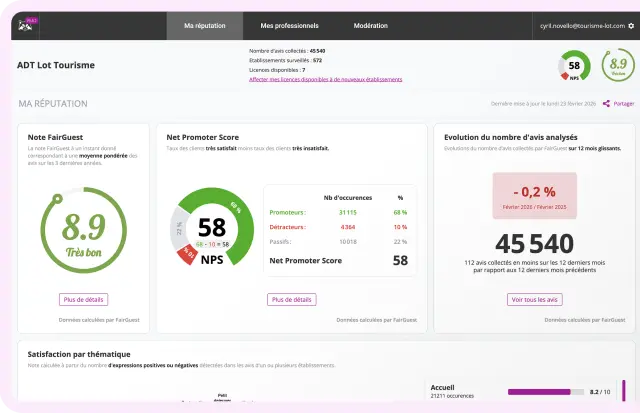
Task: Switch to the Ma réputation tab
Action: point(205,25)
